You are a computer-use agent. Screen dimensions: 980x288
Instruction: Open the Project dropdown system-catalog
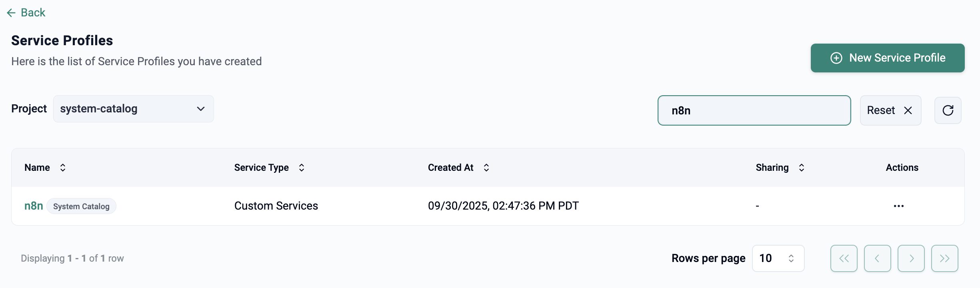pyautogui.click(x=133, y=109)
